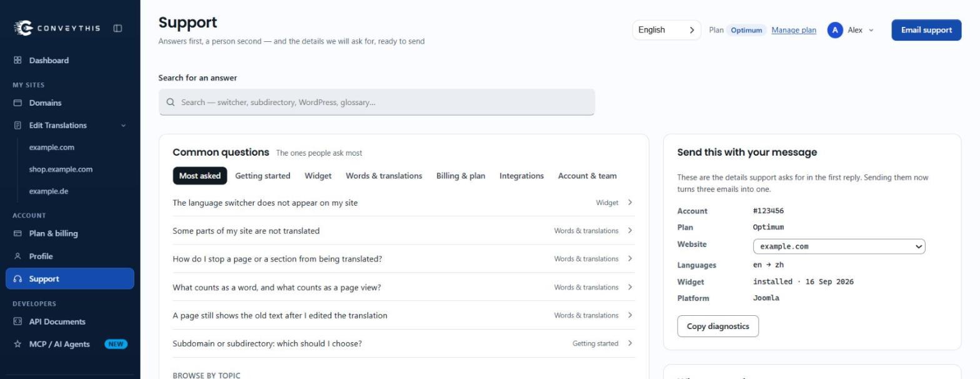Switch to the Widget tab

(x=318, y=176)
